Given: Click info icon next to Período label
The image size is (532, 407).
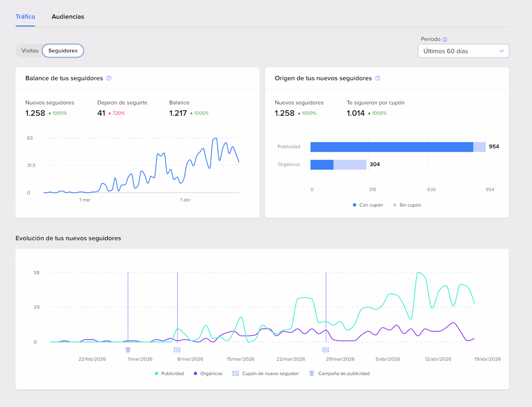Looking at the screenshot, I should pos(445,40).
